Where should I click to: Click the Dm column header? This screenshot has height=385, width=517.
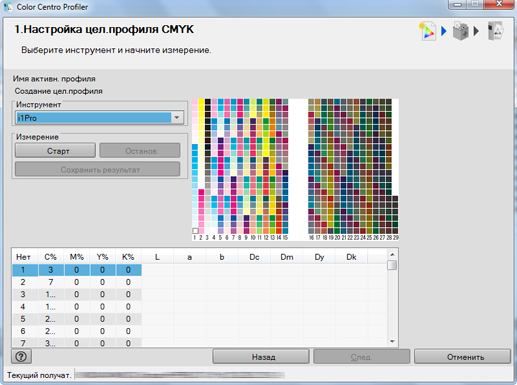tap(287, 257)
